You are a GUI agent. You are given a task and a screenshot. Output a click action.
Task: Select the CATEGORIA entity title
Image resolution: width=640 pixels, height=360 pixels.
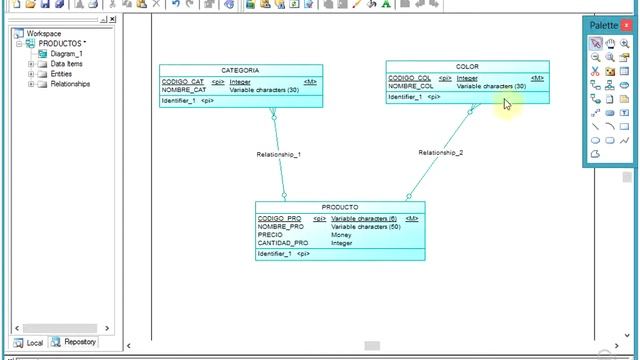(240, 70)
